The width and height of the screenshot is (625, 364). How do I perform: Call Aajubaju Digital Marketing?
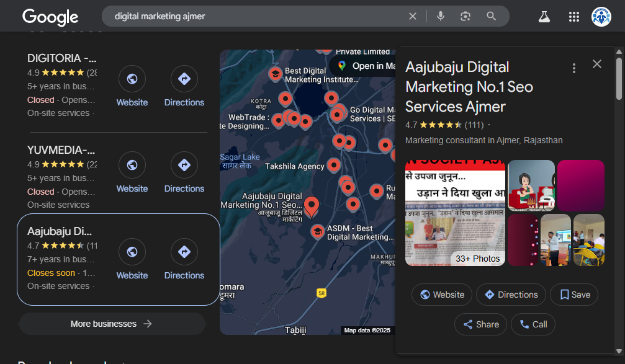[x=533, y=324]
